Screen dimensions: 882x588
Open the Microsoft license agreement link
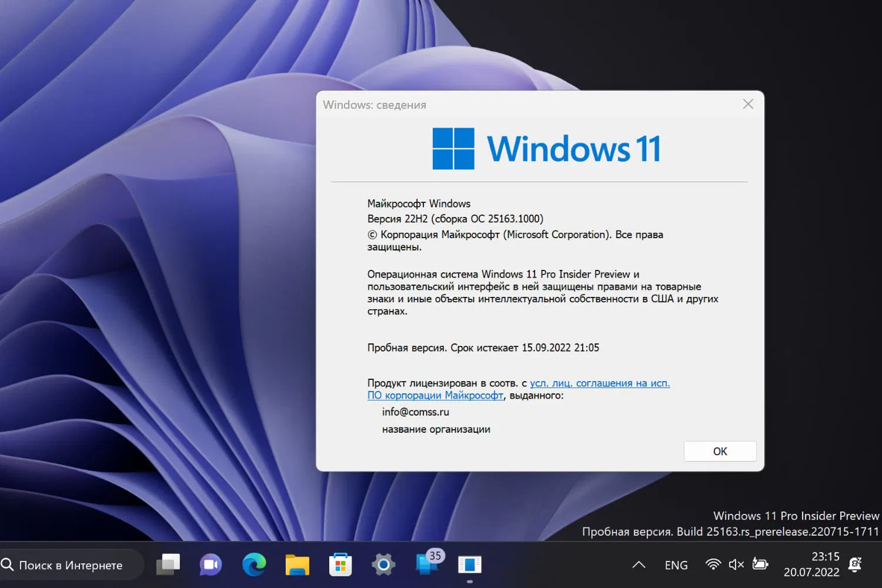coord(600,383)
